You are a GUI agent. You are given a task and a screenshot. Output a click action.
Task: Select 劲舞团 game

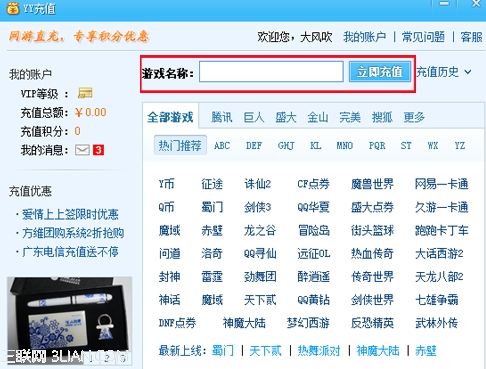coord(260,277)
